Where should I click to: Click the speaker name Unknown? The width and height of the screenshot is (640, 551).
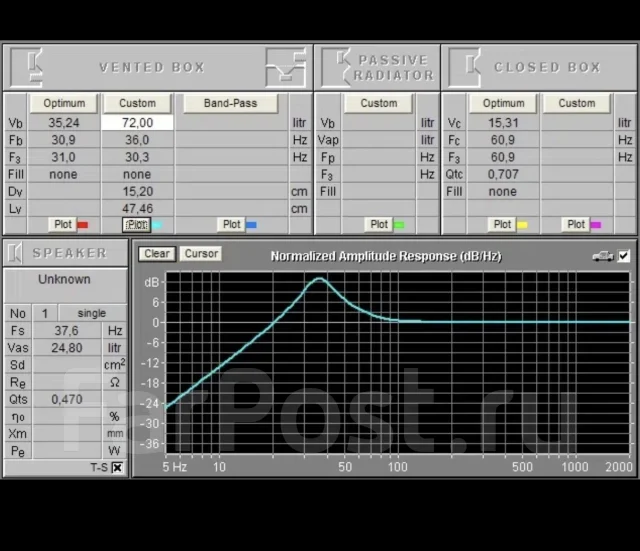[64, 280]
